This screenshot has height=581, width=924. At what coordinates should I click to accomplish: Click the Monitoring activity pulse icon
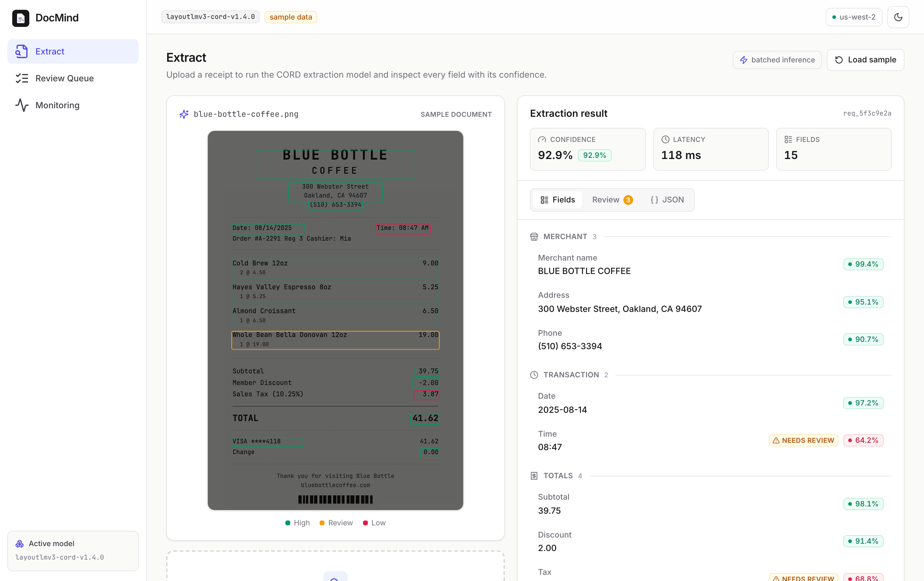click(21, 105)
